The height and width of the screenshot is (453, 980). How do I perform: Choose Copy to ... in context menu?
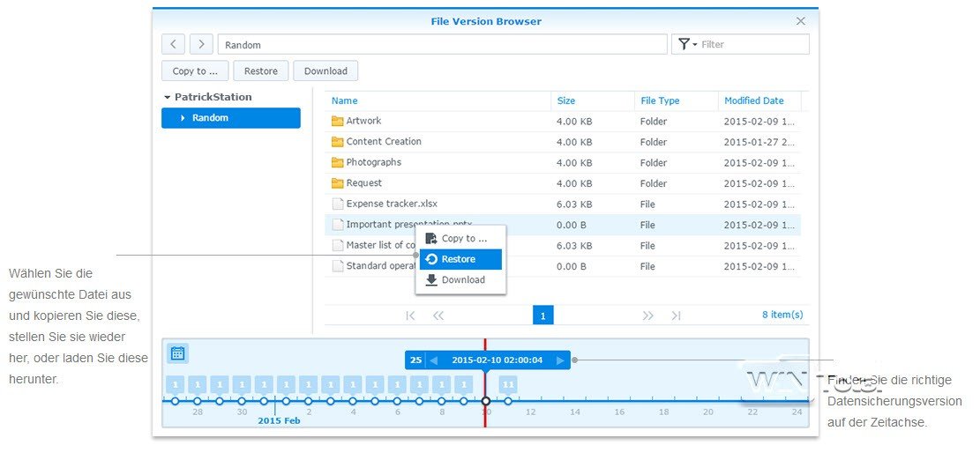(x=460, y=238)
